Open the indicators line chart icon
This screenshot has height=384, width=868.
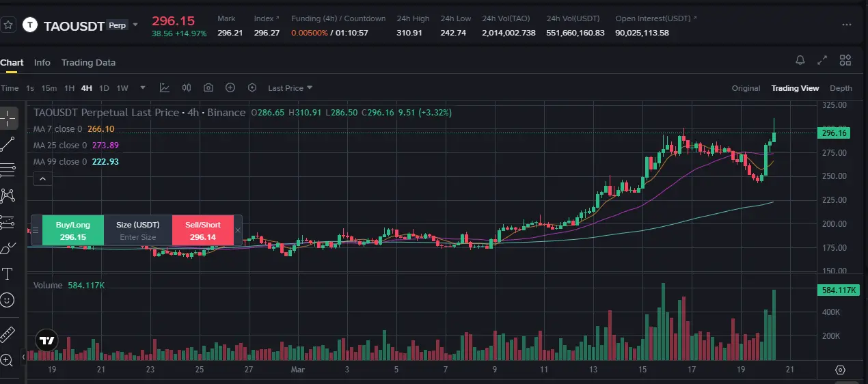point(165,87)
